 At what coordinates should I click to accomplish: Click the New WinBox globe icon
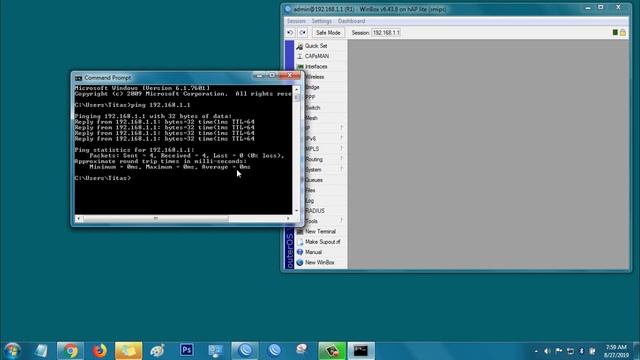[x=300, y=262]
